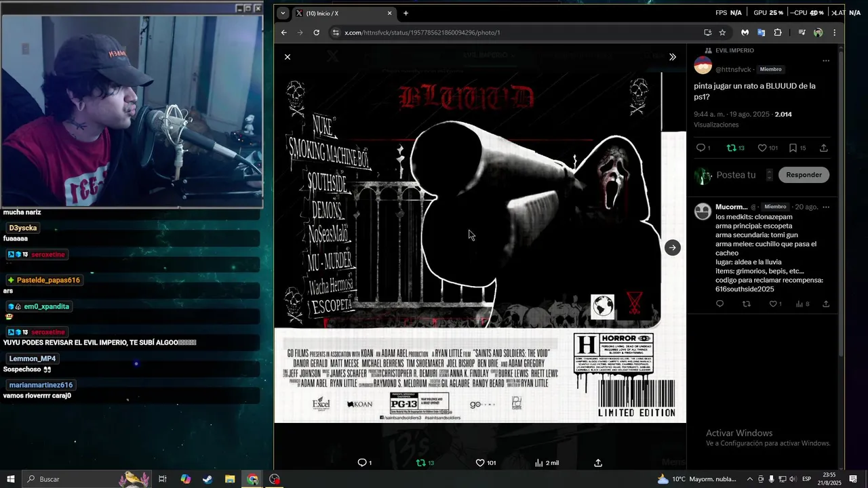Open the volume control in system tray
The height and width of the screenshot is (488, 868).
tap(792, 479)
